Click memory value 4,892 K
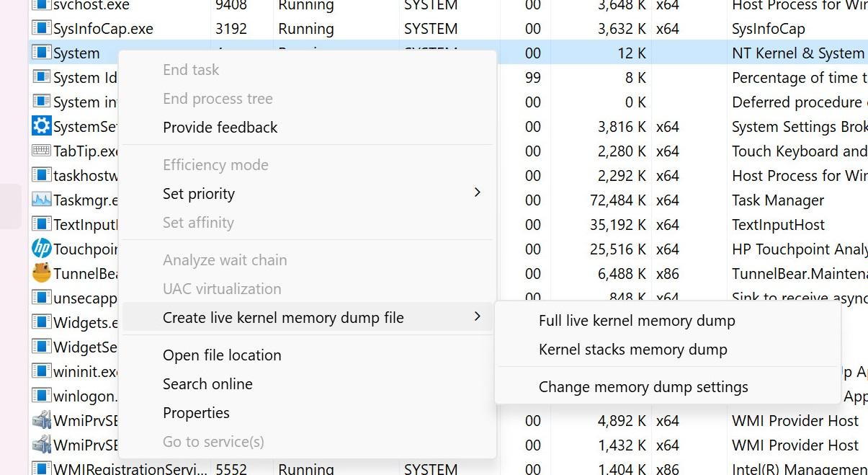 point(622,420)
